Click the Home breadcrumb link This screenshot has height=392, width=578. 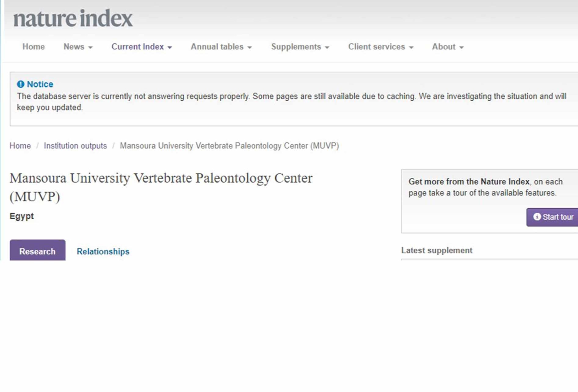click(20, 146)
